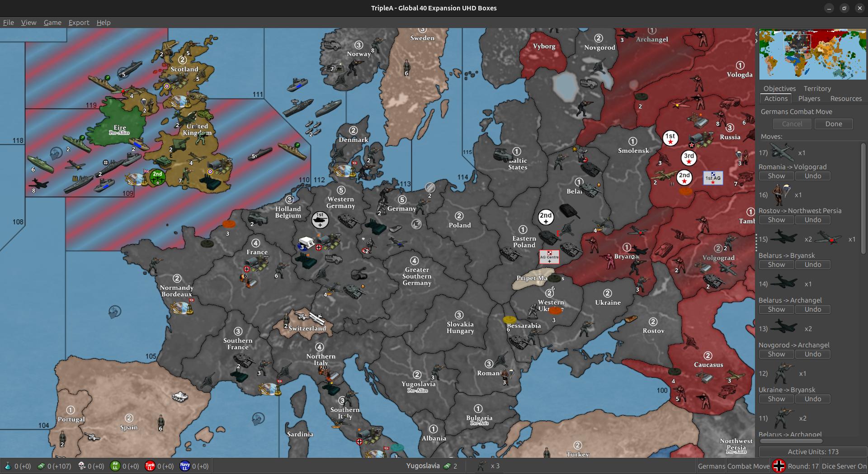Click the green Air LL resource icon
This screenshot has width=868, height=474.
[115, 466]
